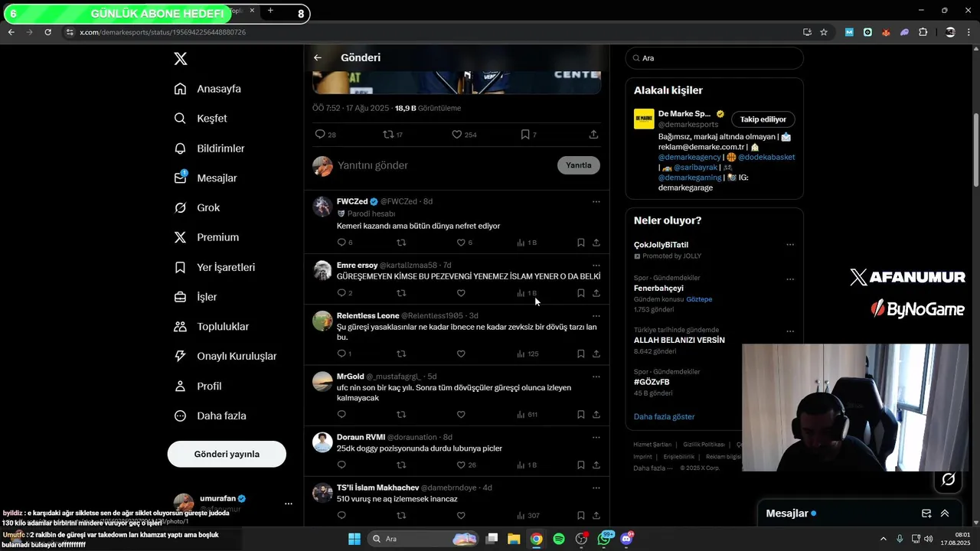Image resolution: width=980 pixels, height=551 pixels.
Task: Open the Fenerbahçeyi trending topic
Action: tap(658, 289)
